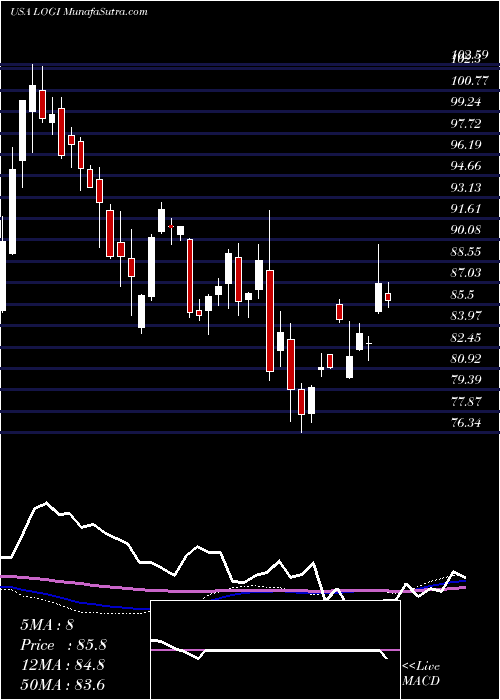Click the 93.13 price axis label
500x700 pixels.
pos(466,188)
